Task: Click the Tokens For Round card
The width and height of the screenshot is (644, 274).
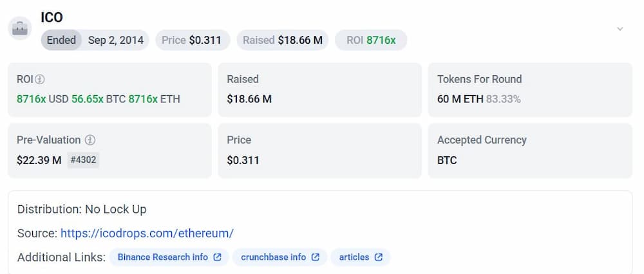Action: (x=530, y=90)
